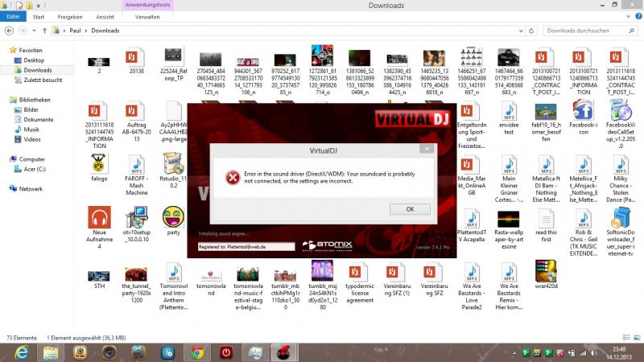This screenshot has width=644, height=362.
Task: Switch to details view layout
Action: (x=626, y=337)
